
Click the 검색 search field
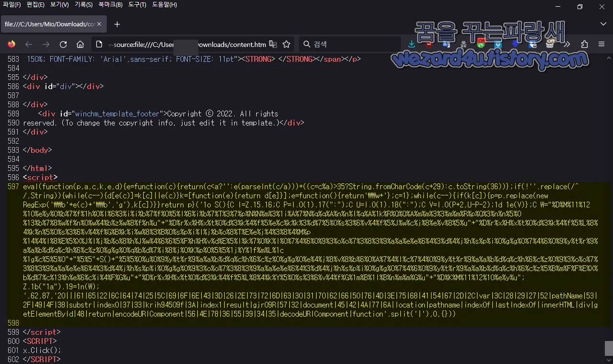click(350, 44)
